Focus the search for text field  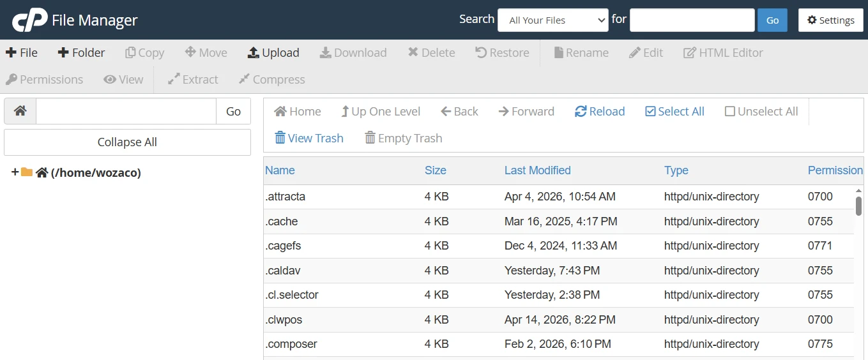(692, 20)
